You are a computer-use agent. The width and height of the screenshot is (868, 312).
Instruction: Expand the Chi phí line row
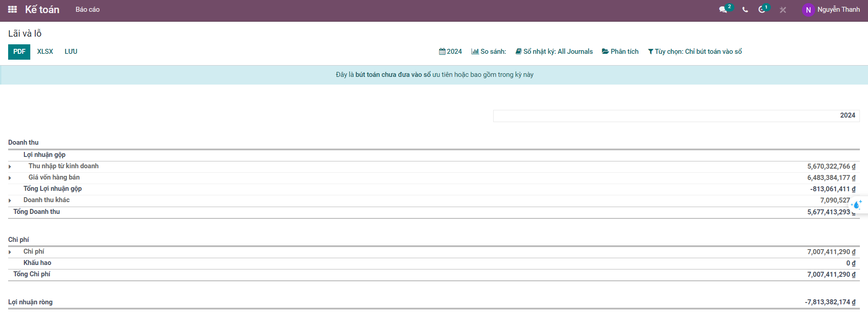tap(10, 252)
